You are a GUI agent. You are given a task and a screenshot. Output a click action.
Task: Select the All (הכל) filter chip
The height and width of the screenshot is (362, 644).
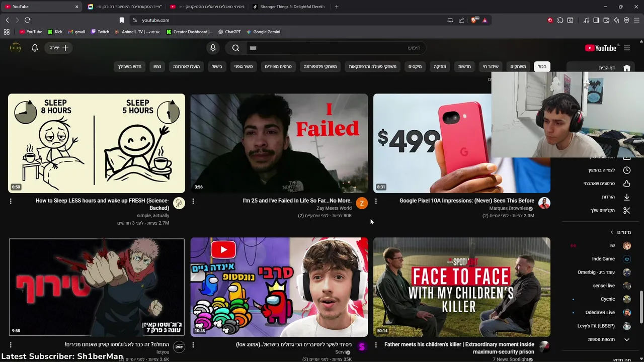[542, 66]
